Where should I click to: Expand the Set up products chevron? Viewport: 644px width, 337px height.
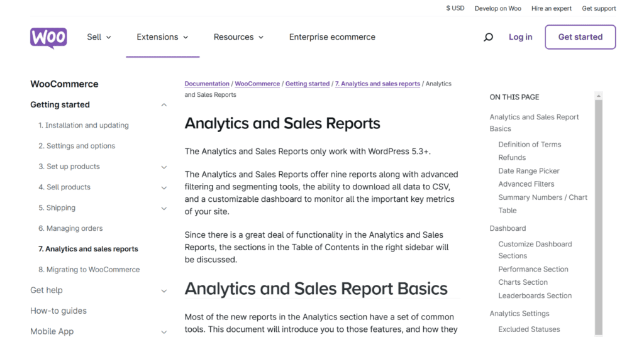(x=164, y=167)
